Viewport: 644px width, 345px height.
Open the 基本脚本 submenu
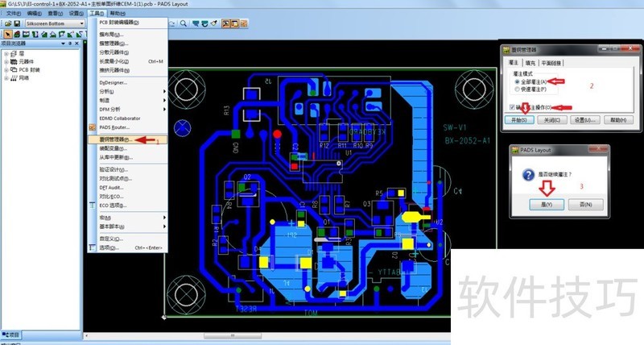click(127, 227)
